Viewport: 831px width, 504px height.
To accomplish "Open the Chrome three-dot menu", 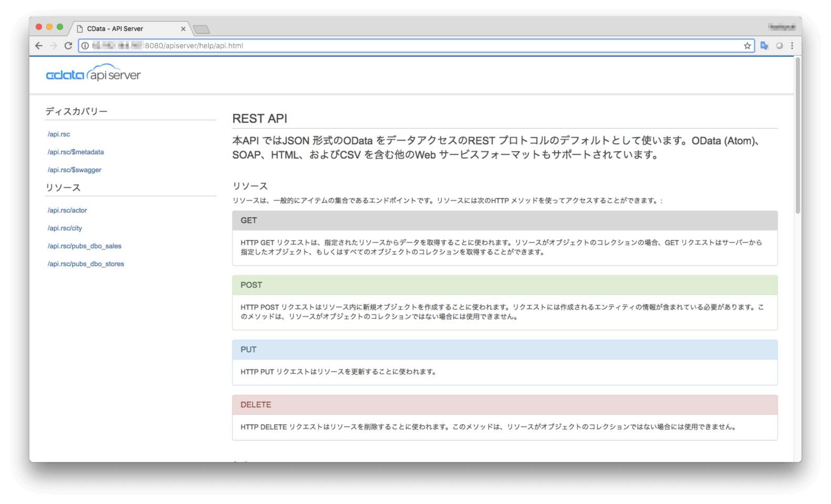I will (x=792, y=46).
